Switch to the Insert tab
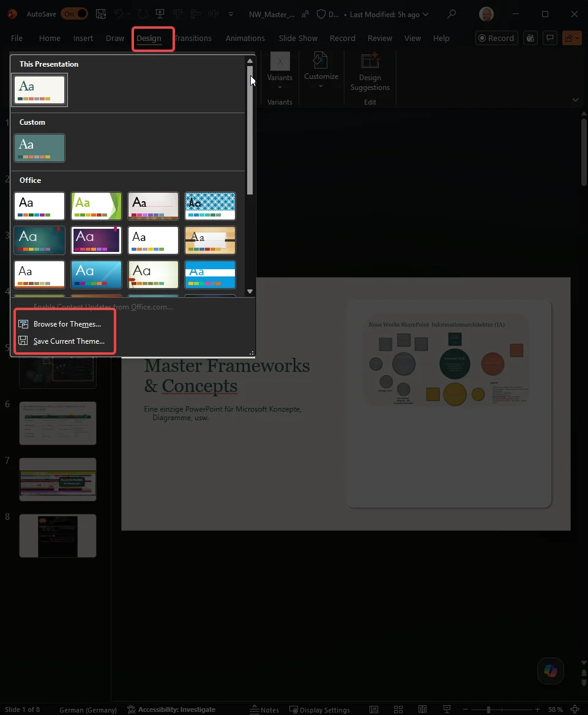The height and width of the screenshot is (715, 588). [83, 39]
